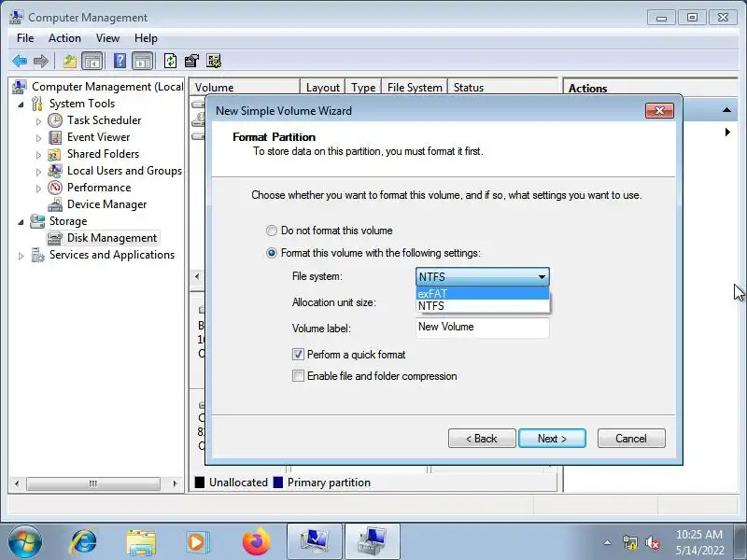Click the tree pane scroll right arrow
This screenshot has width=747, height=560.
(x=175, y=483)
